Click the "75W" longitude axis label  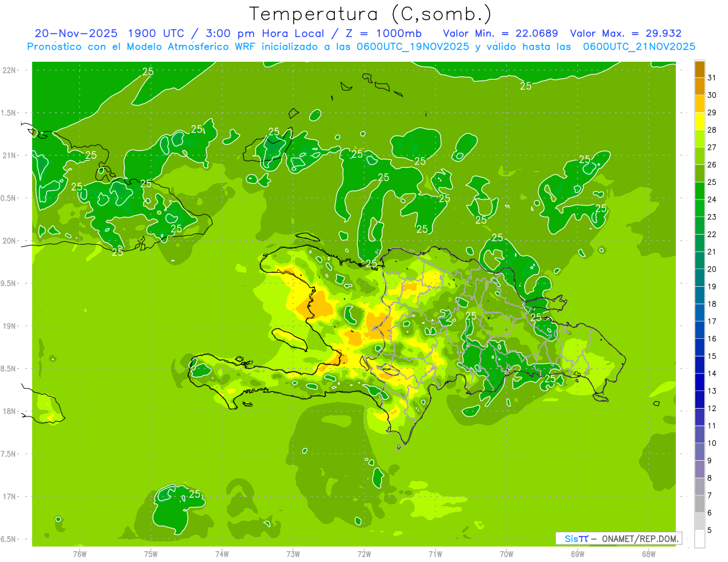click(x=151, y=554)
